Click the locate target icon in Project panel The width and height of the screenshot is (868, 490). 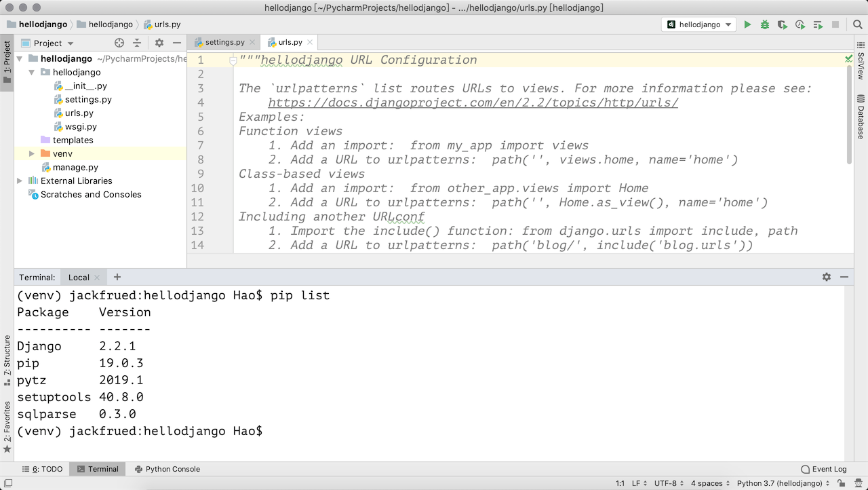click(x=119, y=43)
